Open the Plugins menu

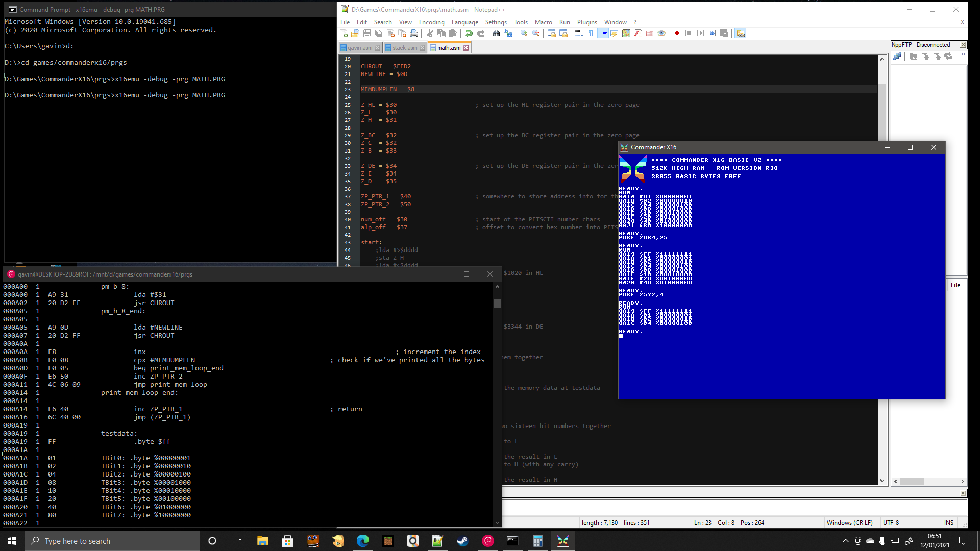click(587, 22)
